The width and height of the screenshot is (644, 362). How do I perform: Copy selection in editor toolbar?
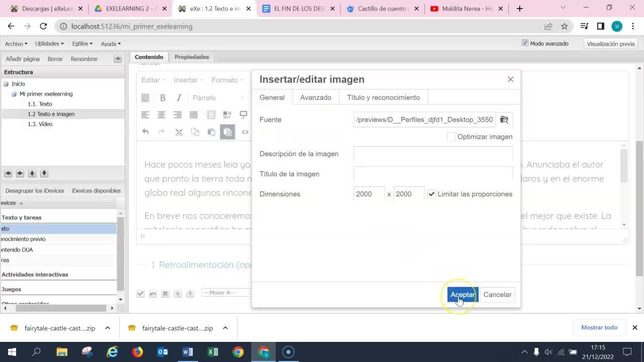pyautogui.click(x=195, y=132)
